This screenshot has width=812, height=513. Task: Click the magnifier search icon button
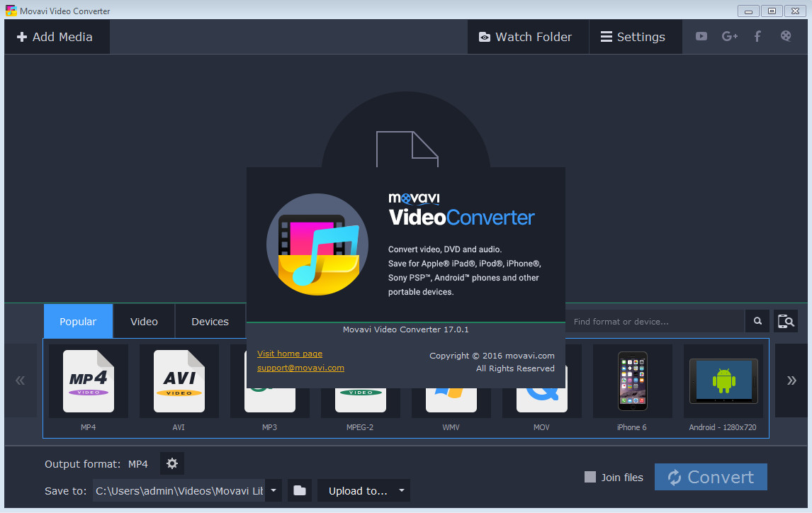(757, 322)
